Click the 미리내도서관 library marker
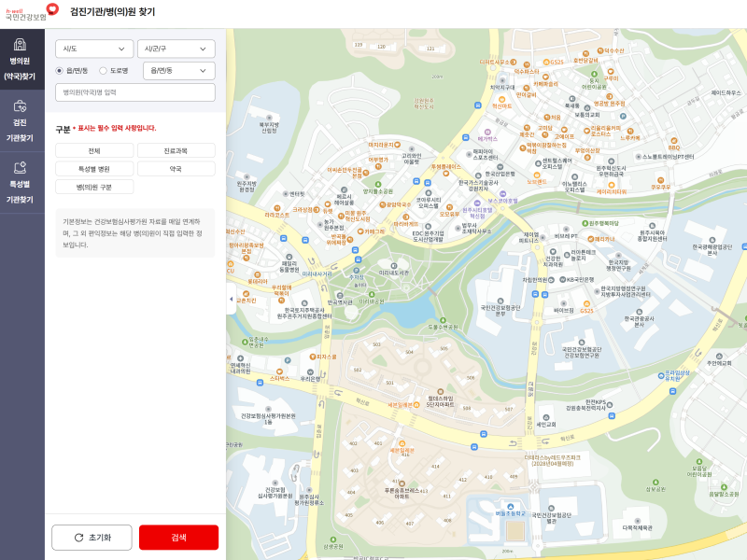The width and height of the screenshot is (747, 560). coord(393,266)
